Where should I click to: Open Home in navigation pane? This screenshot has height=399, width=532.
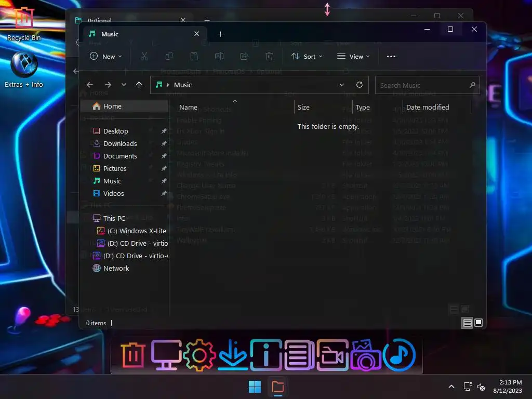click(125, 106)
